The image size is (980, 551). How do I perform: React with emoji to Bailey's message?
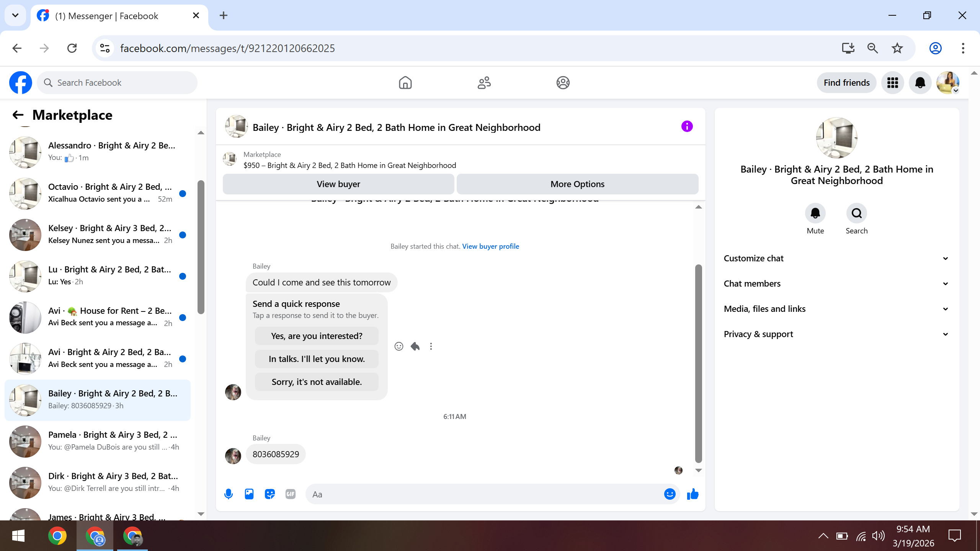point(399,346)
